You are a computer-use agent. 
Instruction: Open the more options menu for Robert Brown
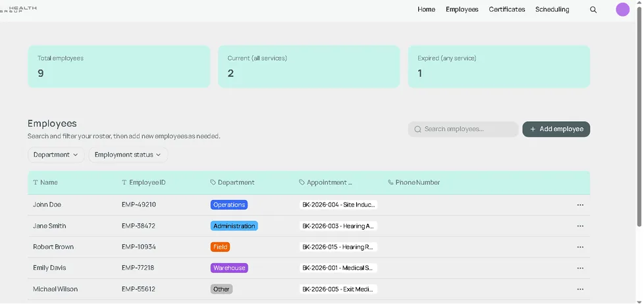pos(580,247)
